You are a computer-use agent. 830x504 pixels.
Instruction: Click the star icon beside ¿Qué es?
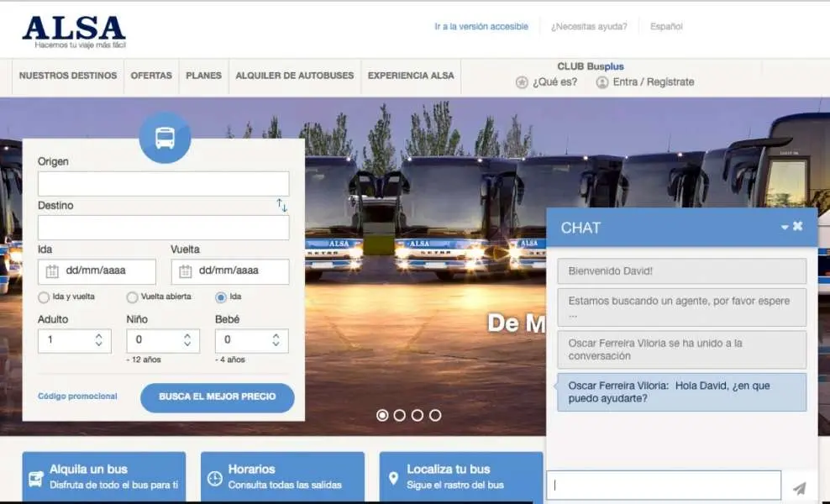click(x=522, y=82)
